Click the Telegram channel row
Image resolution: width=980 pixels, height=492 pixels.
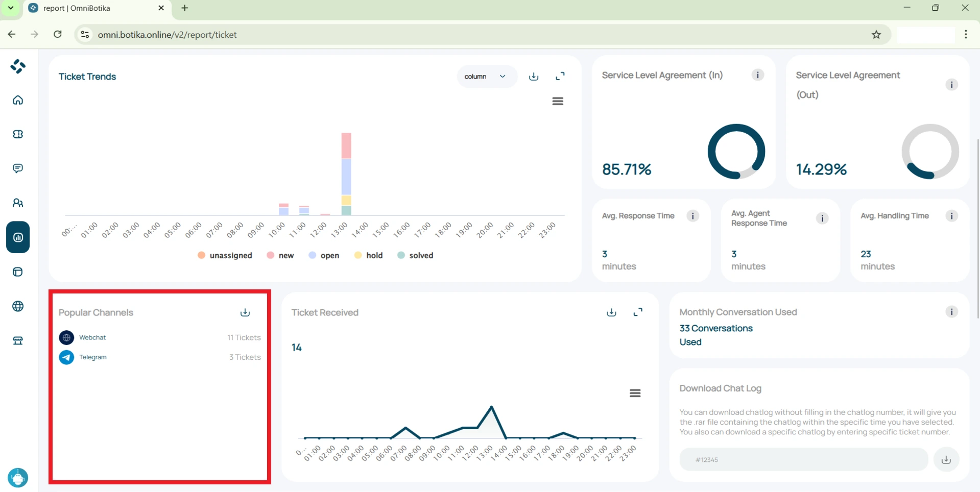(160, 357)
